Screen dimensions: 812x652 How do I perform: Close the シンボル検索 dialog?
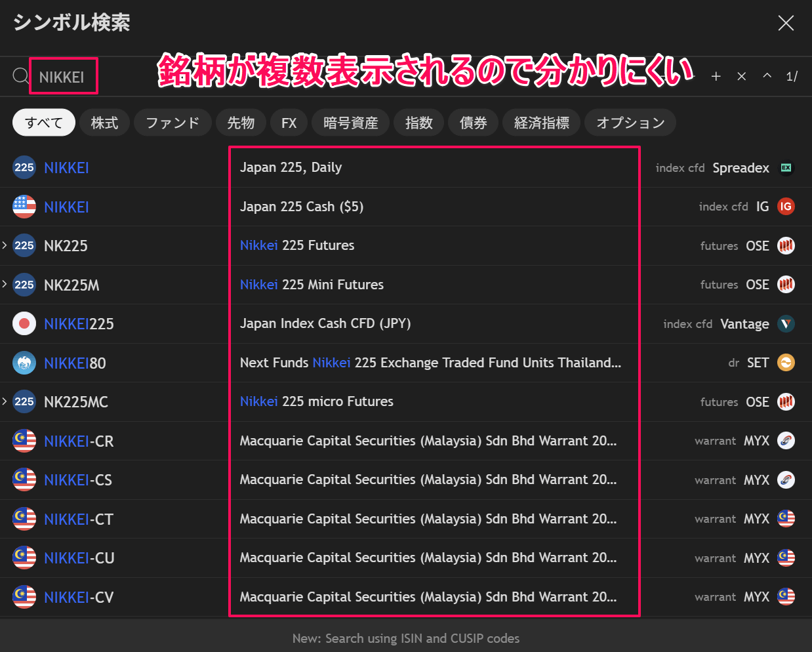(x=786, y=24)
